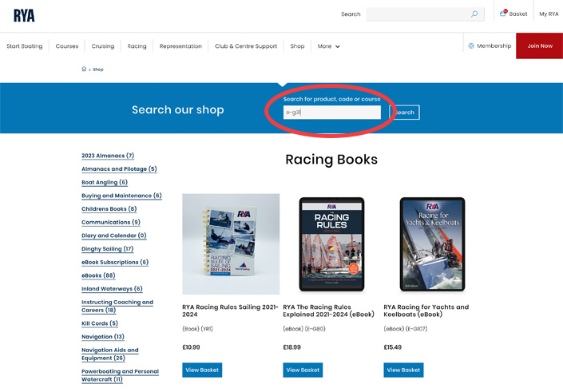Open Communications (9) category
563x392 pixels.
coord(111,222)
